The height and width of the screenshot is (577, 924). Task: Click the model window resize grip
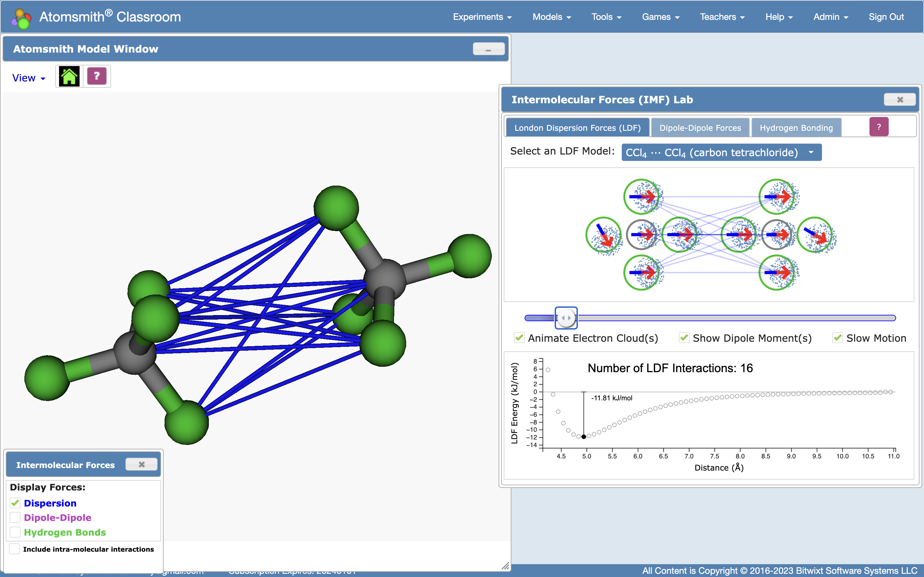[505, 566]
